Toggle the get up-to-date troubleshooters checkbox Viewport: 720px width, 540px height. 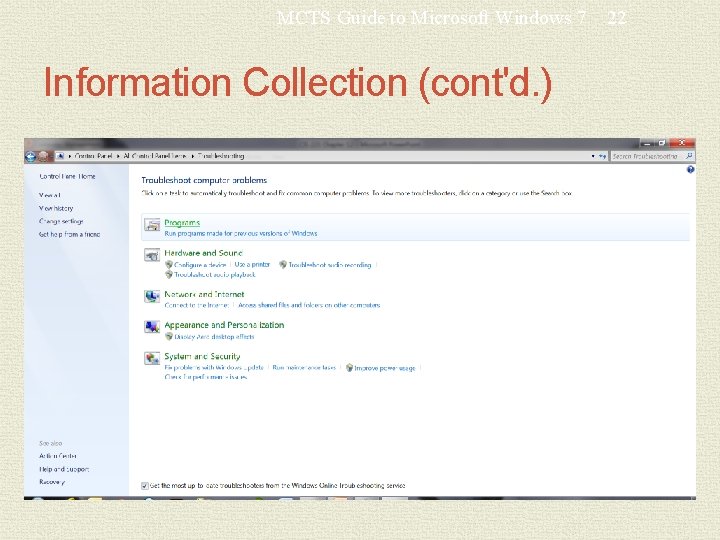145,486
